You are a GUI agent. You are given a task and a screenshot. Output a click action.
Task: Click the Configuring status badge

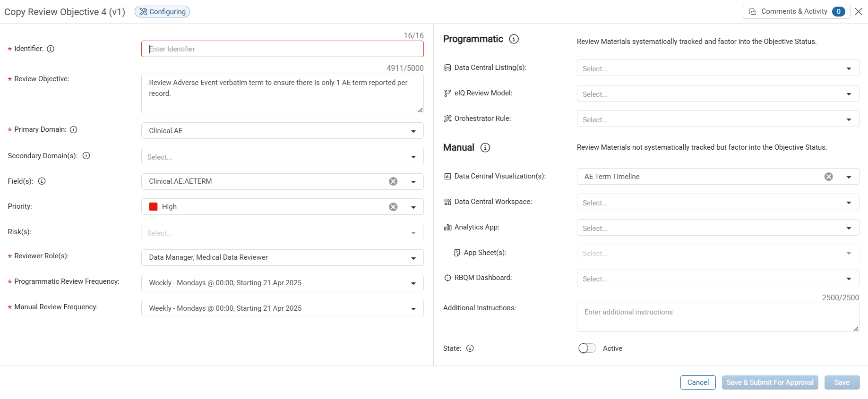pos(162,11)
